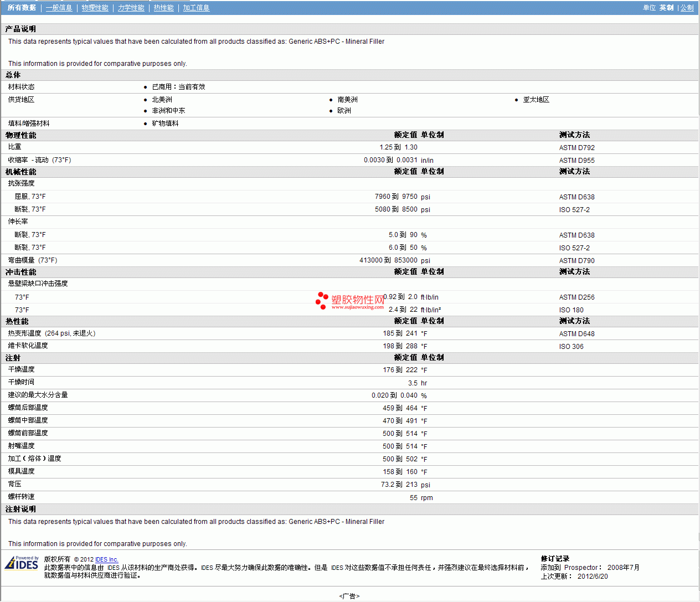Image resolution: width=700 pixels, height=602 pixels.
Task: Click the 修订记录 heading in footer
Action: [555, 559]
